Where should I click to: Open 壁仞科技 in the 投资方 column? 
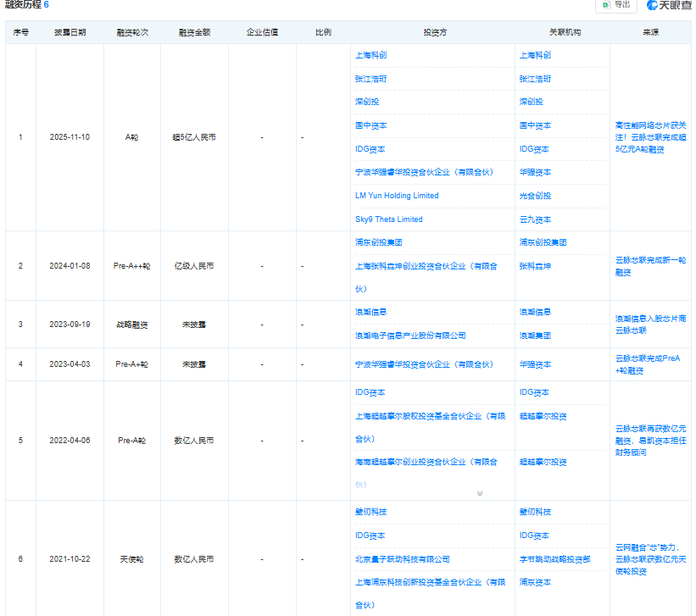(x=370, y=512)
